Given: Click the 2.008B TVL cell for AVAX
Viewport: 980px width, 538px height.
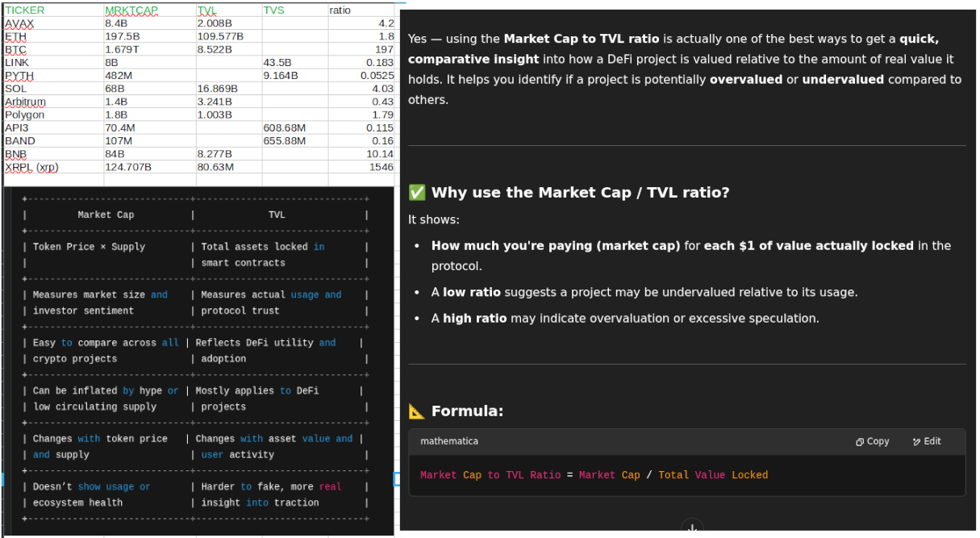Looking at the screenshot, I should pyautogui.click(x=228, y=23).
